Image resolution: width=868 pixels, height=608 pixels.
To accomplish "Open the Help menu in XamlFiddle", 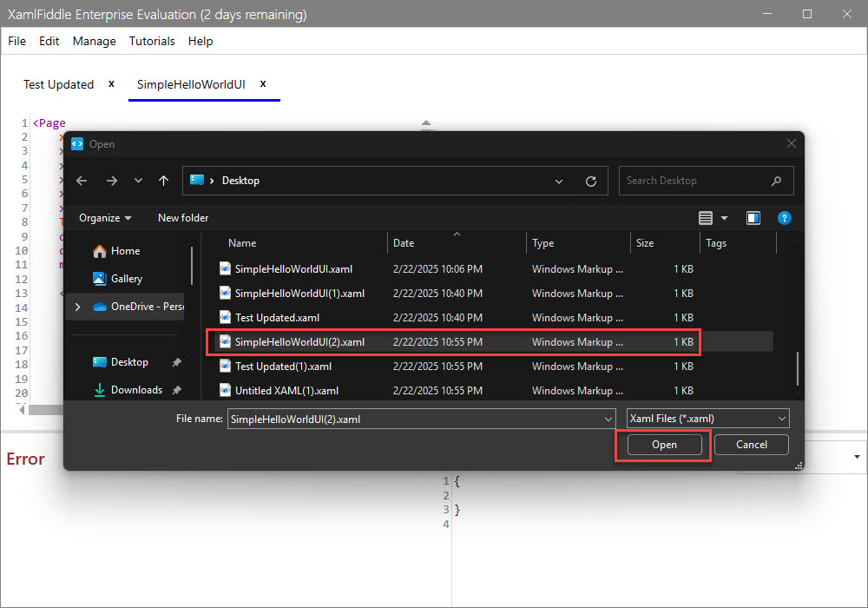I will click(x=200, y=41).
